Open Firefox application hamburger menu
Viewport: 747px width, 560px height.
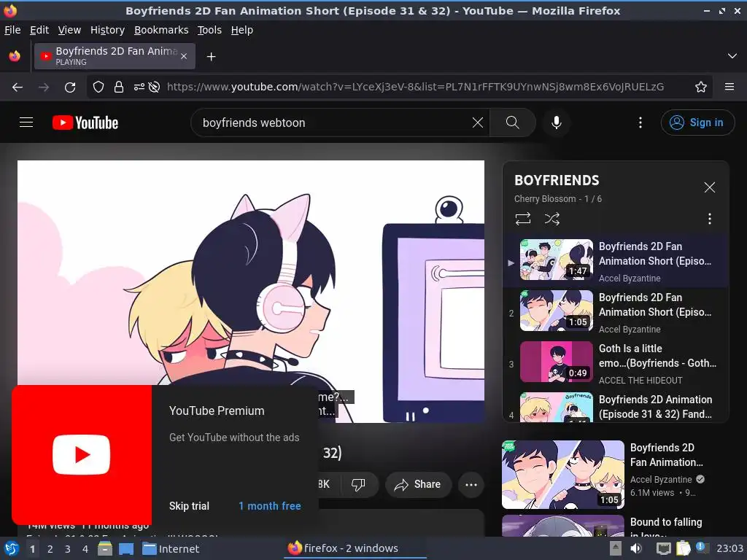729,87
